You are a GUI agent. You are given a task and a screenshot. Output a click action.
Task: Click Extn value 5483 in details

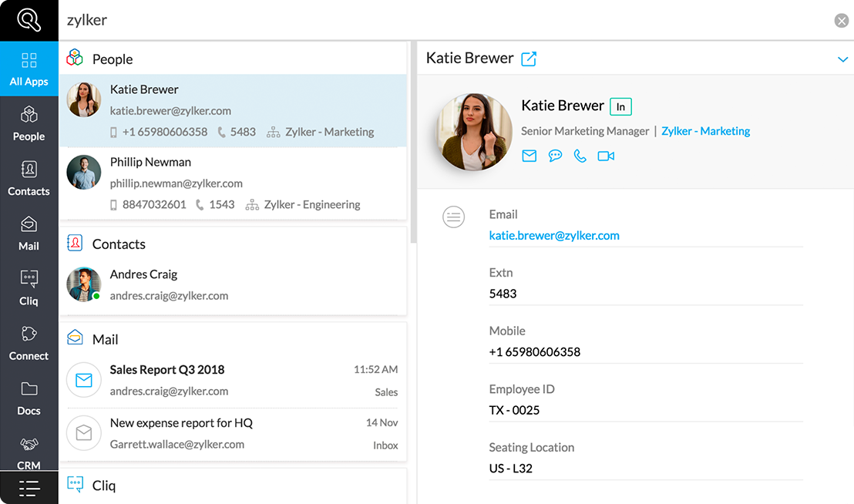tap(503, 294)
